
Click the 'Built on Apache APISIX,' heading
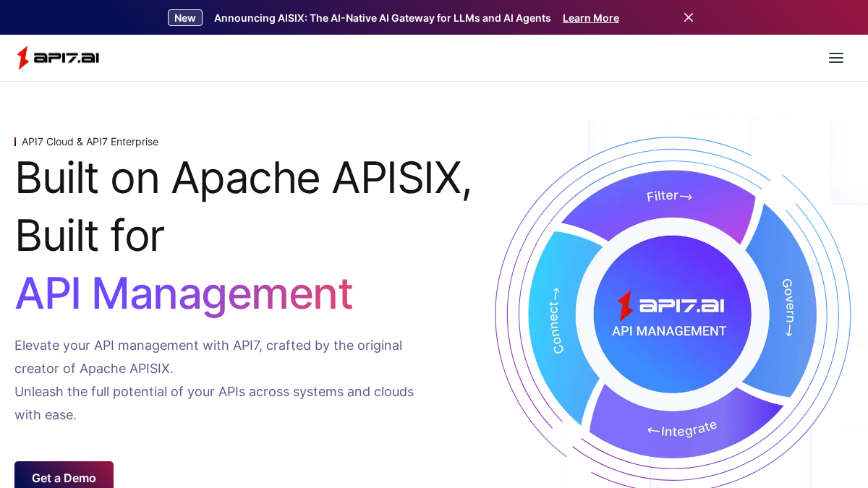coord(243,178)
